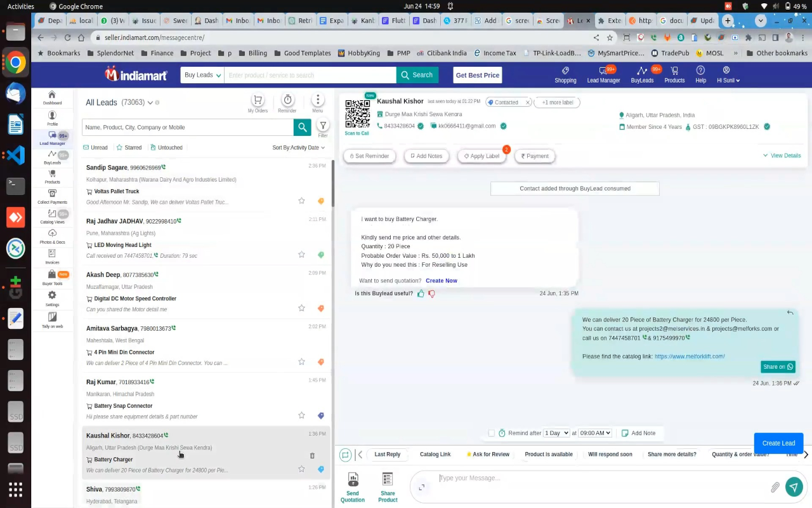Open the Buy Leads search dropdown

pos(202,75)
